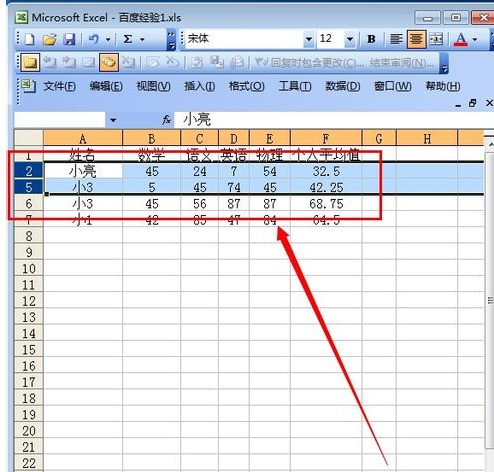Click the fx insert function icon
The height and width of the screenshot is (472, 494).
click(x=166, y=120)
